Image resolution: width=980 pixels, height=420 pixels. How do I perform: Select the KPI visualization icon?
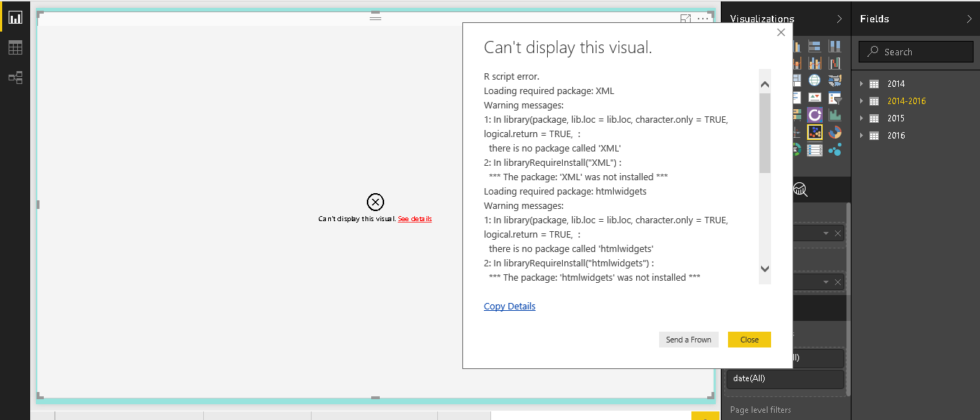click(x=814, y=97)
